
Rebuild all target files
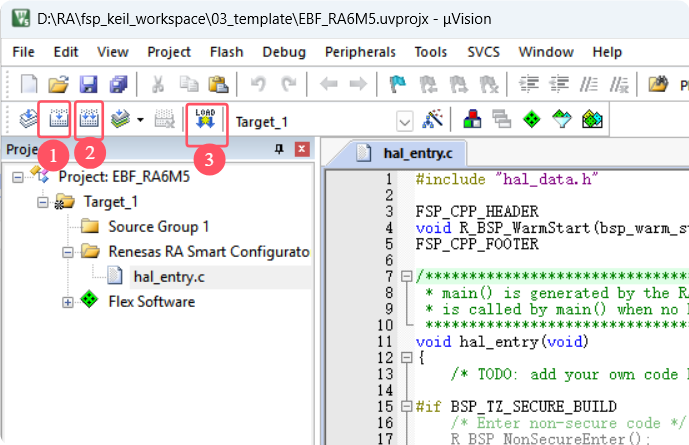(x=89, y=119)
